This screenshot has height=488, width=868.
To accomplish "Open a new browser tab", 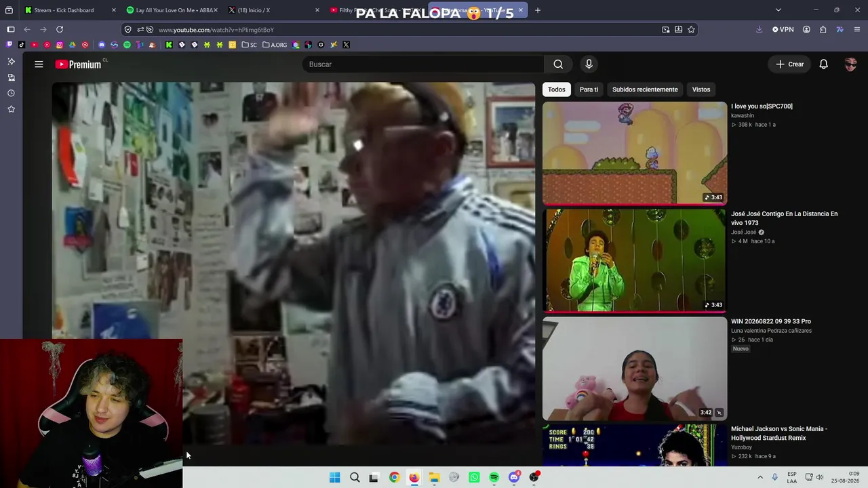I will pyautogui.click(x=538, y=10).
